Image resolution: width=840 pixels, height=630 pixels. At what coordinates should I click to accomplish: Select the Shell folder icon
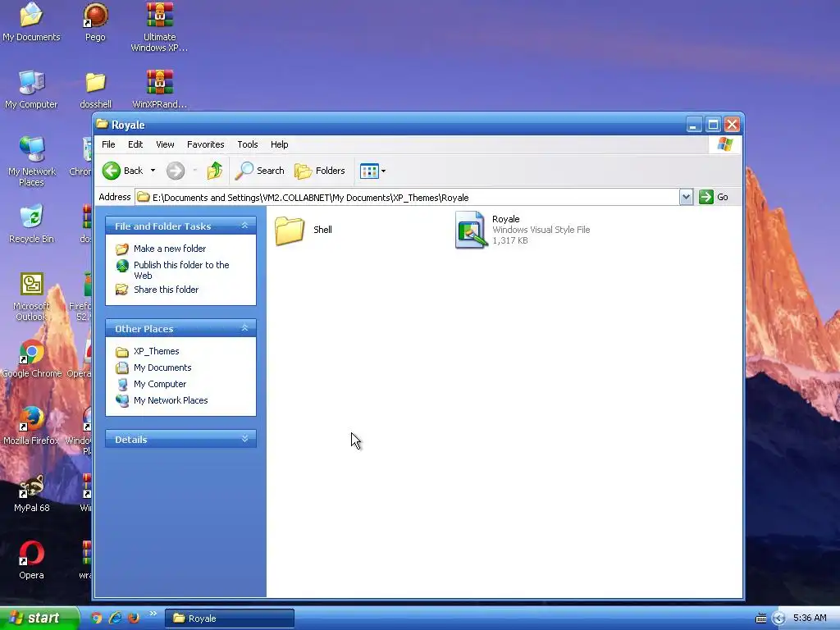290,231
